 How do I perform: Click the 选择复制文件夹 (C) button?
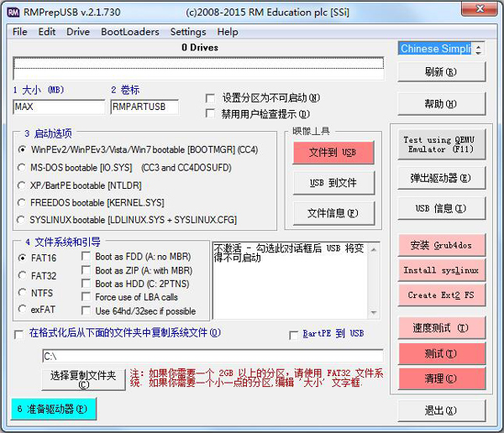[83, 379]
